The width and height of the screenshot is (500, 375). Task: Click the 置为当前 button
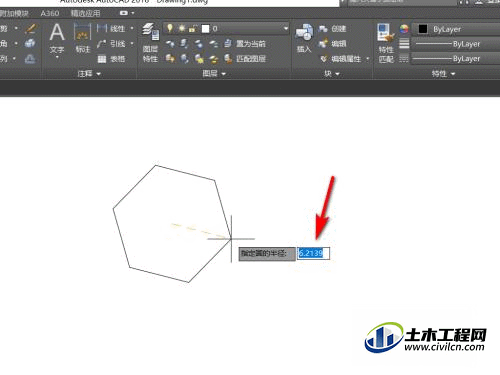246,44
